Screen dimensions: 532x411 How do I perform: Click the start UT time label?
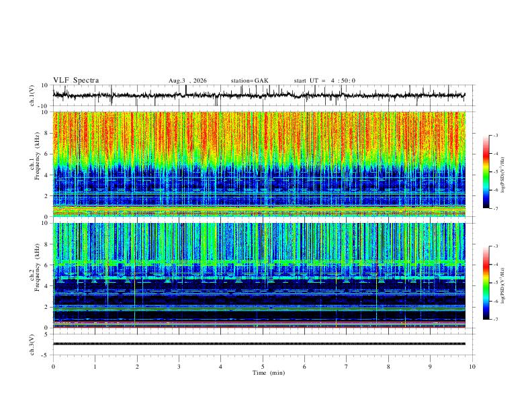[324, 81]
